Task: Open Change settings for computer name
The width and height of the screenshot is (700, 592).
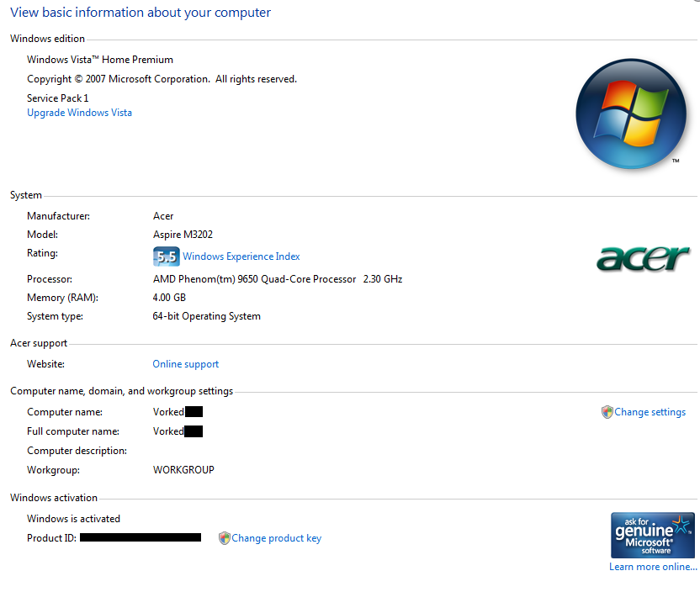Action: [x=650, y=412]
